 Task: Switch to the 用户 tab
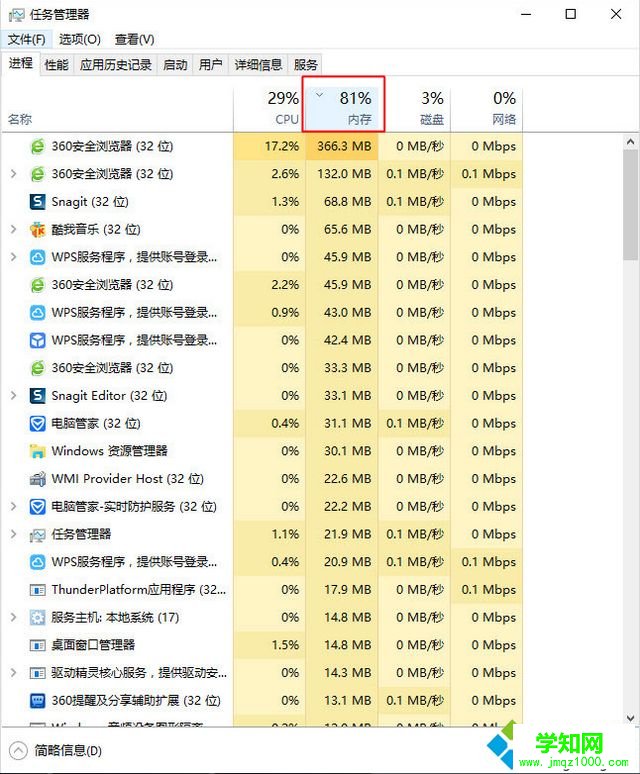click(x=210, y=65)
